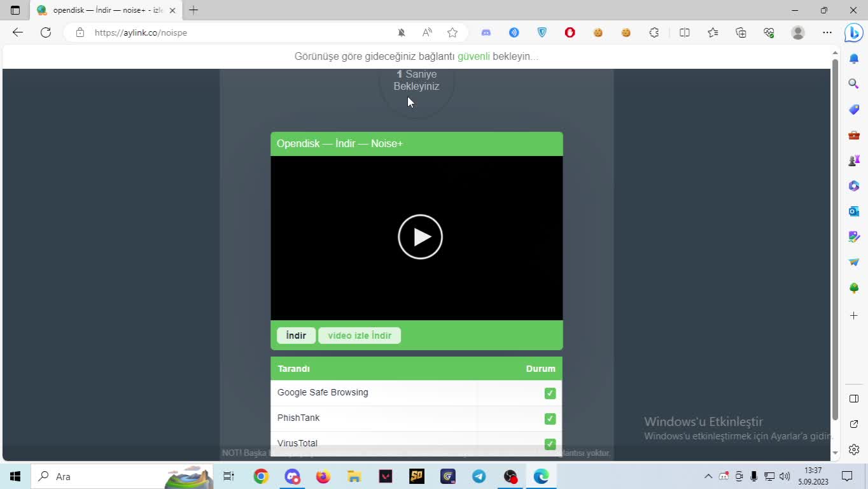The height and width of the screenshot is (489, 868).
Task: Open the tab actions menu
Action: click(15, 10)
